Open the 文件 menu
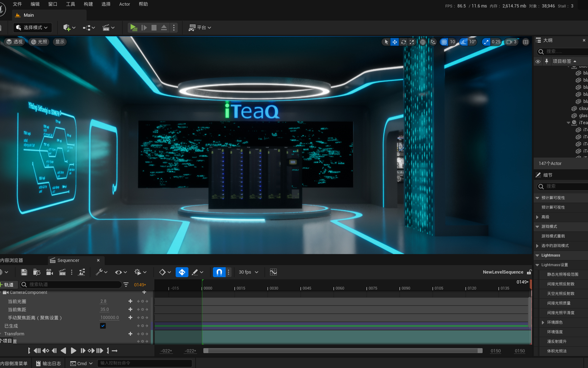 17,4
